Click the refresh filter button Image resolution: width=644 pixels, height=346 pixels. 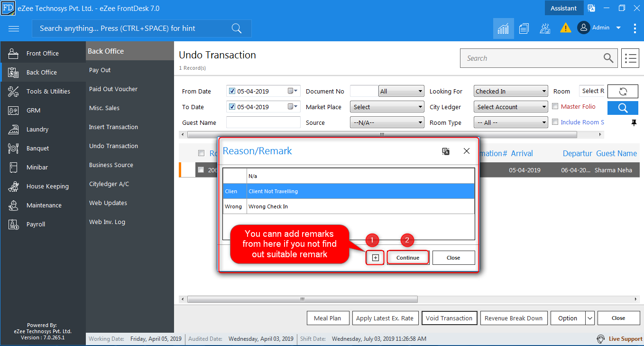coord(623,92)
